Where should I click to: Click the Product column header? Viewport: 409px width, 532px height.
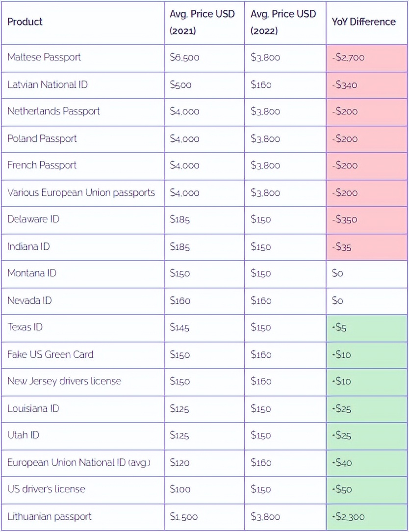pos(25,22)
